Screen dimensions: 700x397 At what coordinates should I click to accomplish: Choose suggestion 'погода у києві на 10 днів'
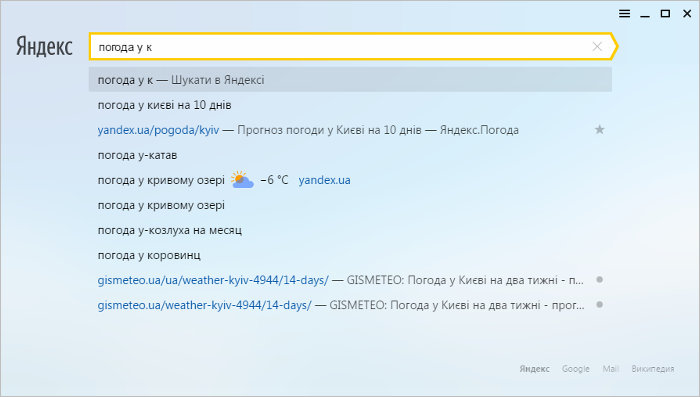coord(350,105)
